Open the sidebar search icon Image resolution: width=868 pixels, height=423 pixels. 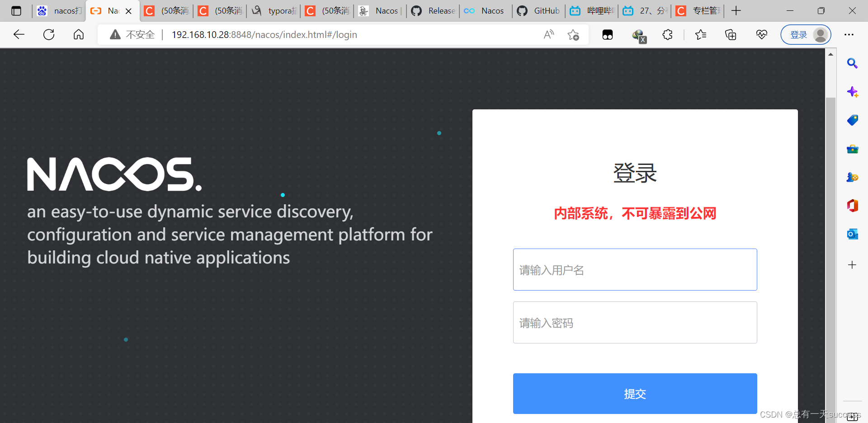[852, 63]
